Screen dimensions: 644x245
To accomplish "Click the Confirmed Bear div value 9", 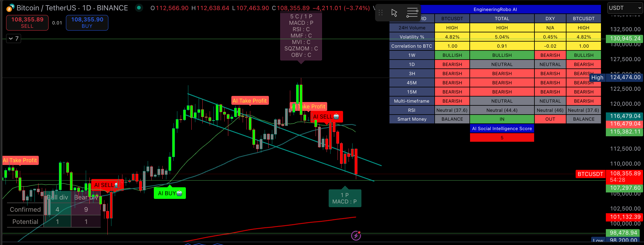I will click(86, 210).
